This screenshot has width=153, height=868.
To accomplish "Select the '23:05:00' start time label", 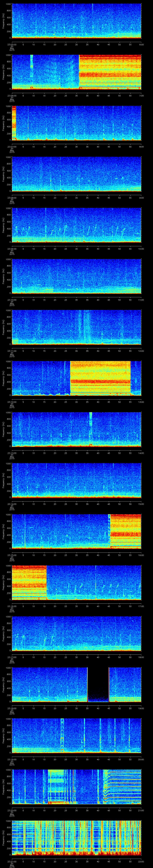I will click(x=12, y=44).
